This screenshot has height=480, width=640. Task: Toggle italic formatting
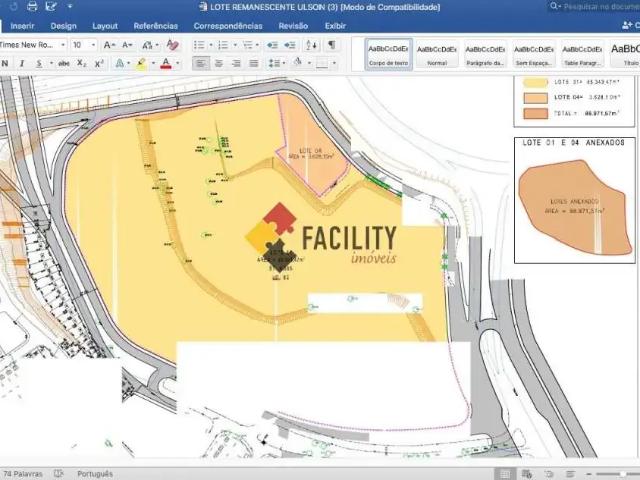(x=22, y=63)
